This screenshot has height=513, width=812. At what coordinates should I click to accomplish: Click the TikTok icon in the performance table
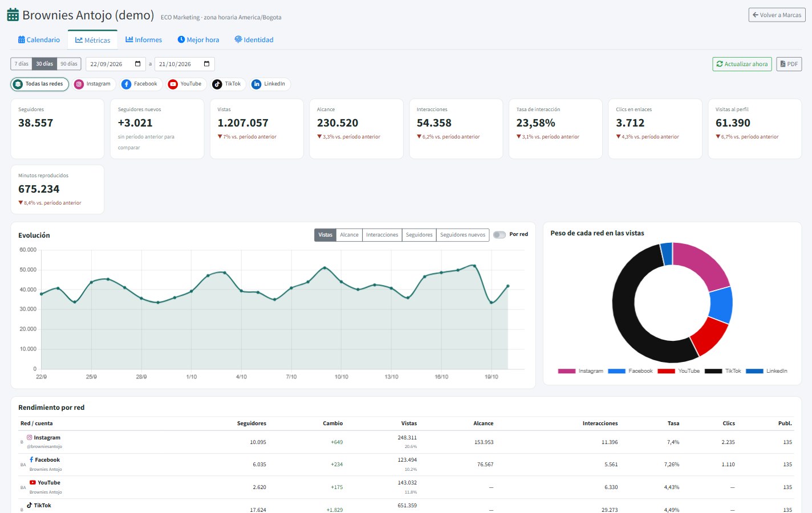pos(29,505)
